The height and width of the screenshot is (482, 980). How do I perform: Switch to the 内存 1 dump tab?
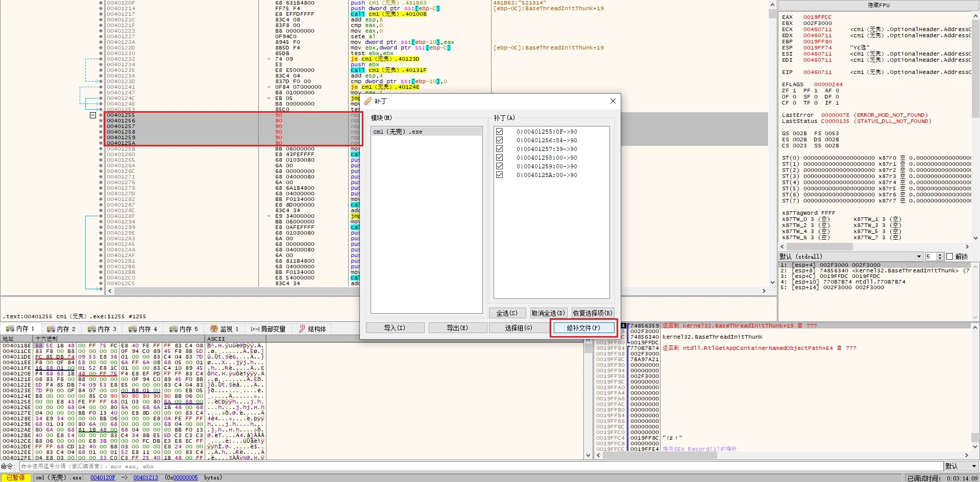(20, 329)
